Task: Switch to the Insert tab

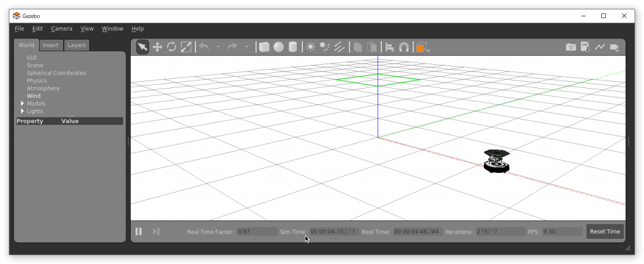Action: [x=51, y=45]
